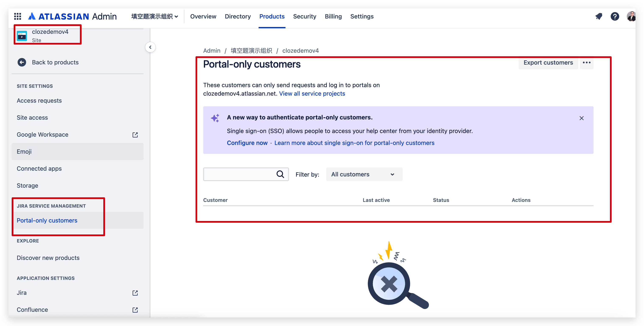The height and width of the screenshot is (326, 644).
Task: Click the back arrow beside Back to products
Action: (22, 62)
